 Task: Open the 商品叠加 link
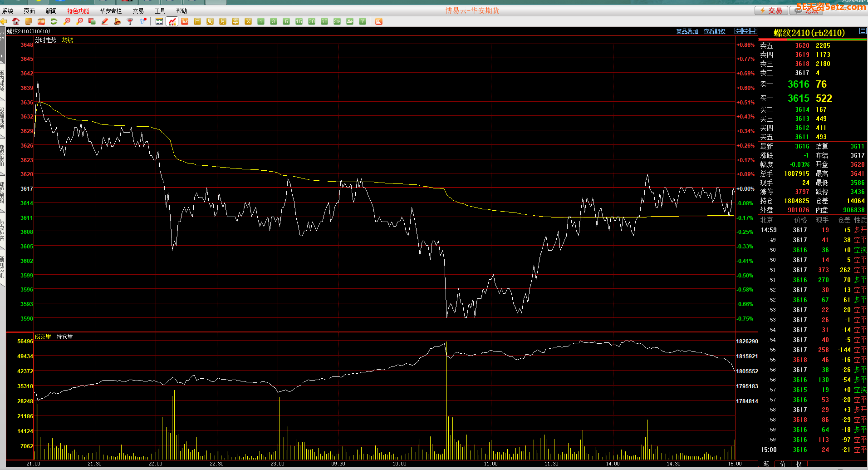pos(687,31)
